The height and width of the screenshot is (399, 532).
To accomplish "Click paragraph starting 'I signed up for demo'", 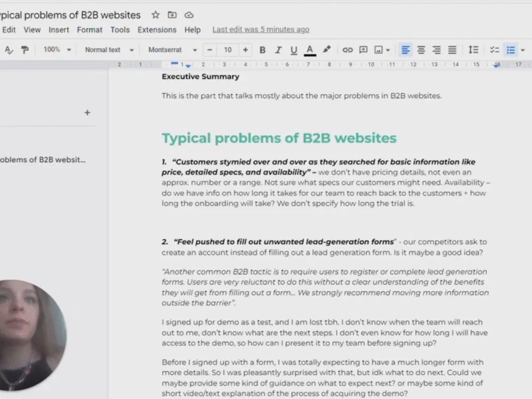I will click(325, 332).
